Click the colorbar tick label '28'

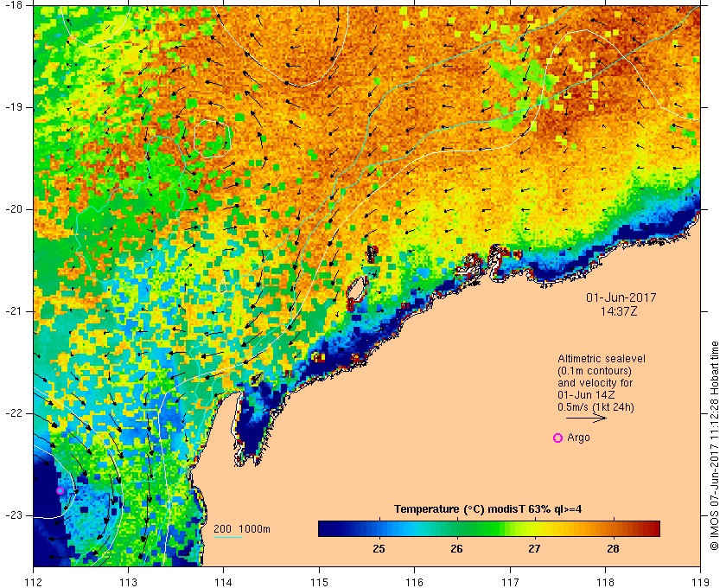[x=613, y=548]
